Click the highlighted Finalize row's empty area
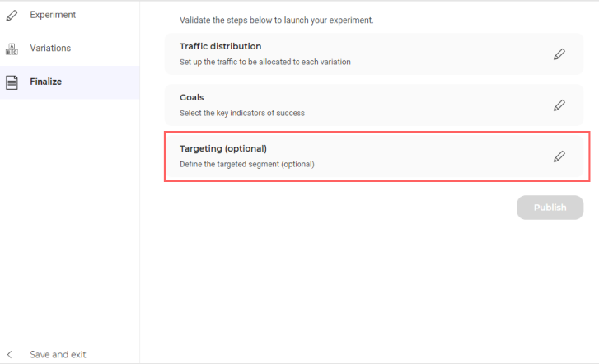 (x=100, y=82)
